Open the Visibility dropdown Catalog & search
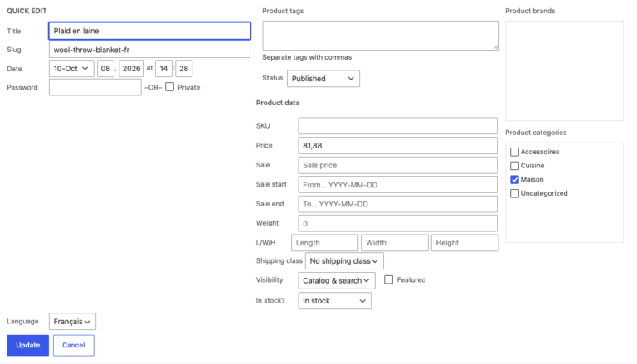The width and height of the screenshot is (637, 364). click(x=337, y=280)
